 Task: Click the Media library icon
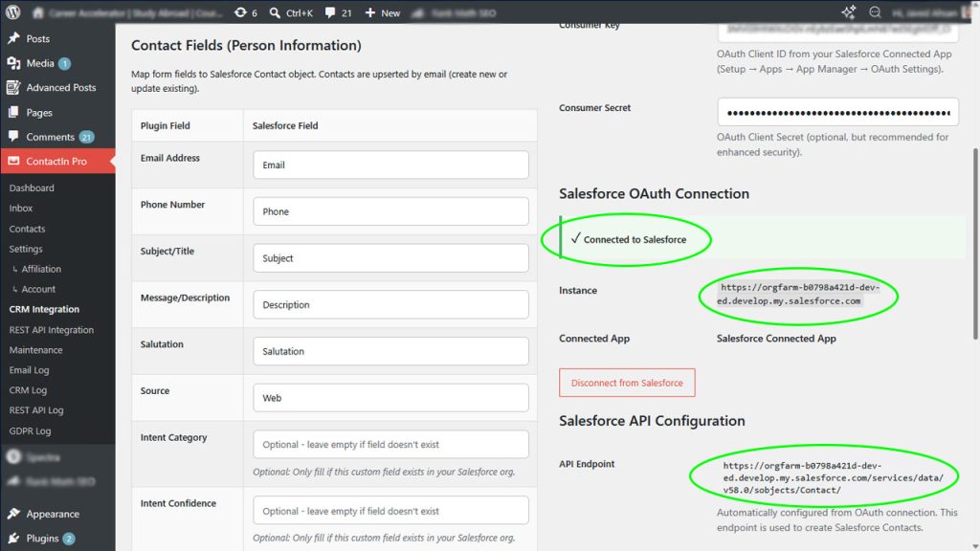(13, 63)
